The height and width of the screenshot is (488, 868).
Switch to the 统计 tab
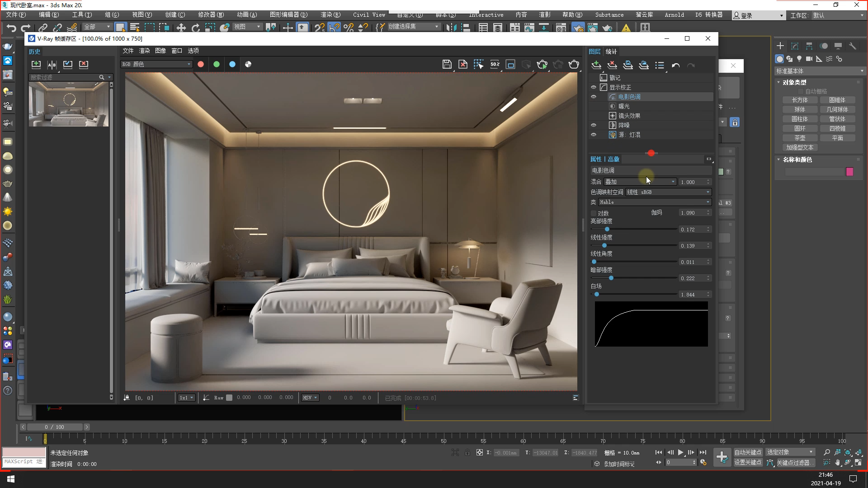coord(611,52)
